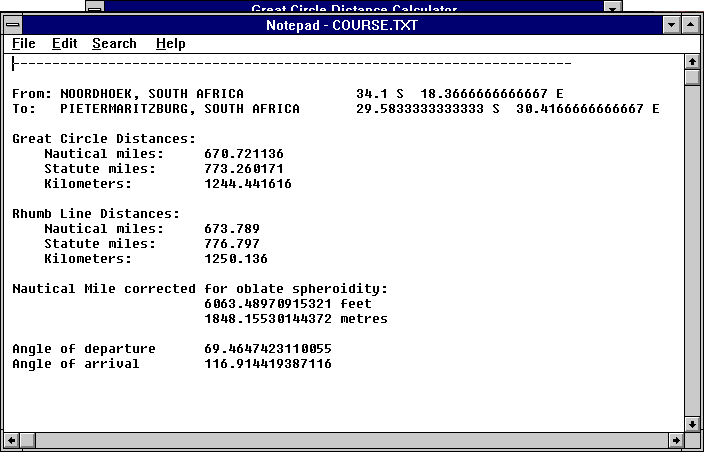Click the horizontal scrollbar left arrow
Viewport: 704px width, 453px height.
click(13, 440)
